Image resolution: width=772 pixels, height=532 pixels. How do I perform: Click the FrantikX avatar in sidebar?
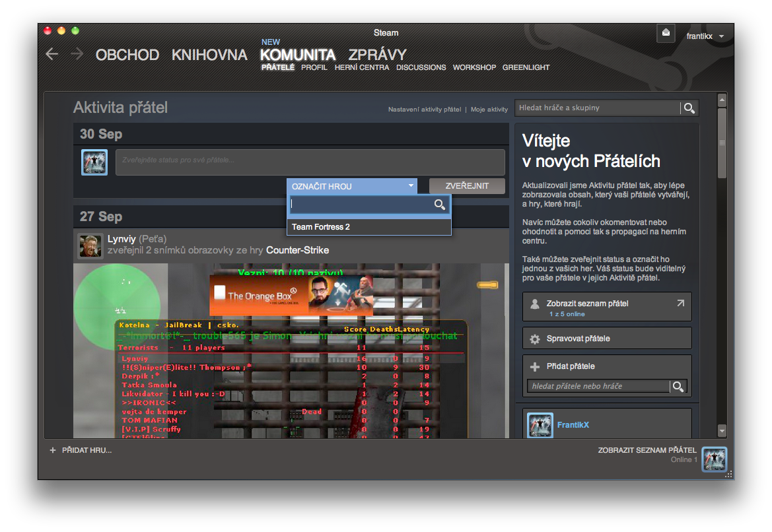(x=540, y=425)
